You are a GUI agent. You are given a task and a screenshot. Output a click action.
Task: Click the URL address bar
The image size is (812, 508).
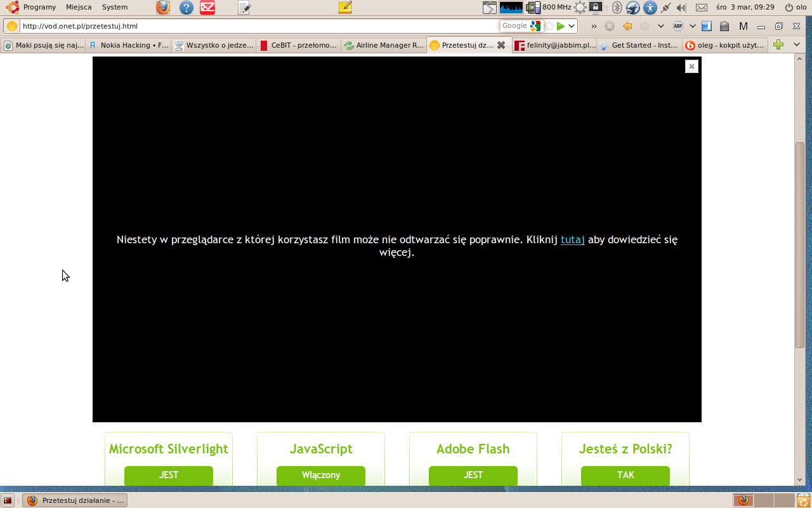259,26
